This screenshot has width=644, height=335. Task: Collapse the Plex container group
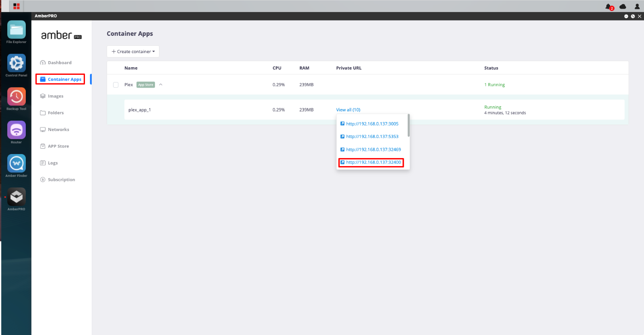[161, 85]
